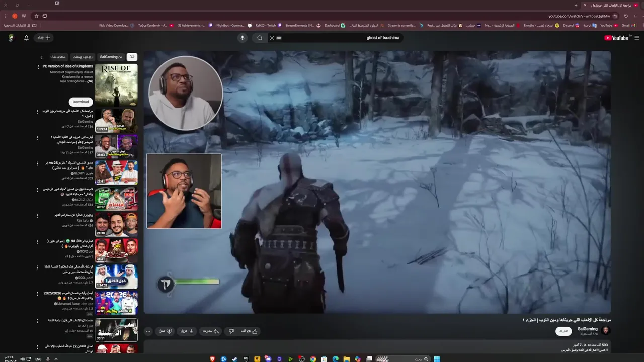The width and height of the screenshot is (644, 362).
Task: Open the 36:31 TOPZ video thumbnail
Action: click(116, 251)
